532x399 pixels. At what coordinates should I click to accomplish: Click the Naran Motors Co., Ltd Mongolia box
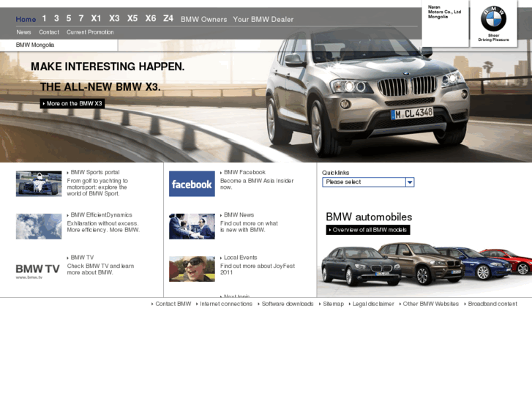pyautogui.click(x=445, y=23)
